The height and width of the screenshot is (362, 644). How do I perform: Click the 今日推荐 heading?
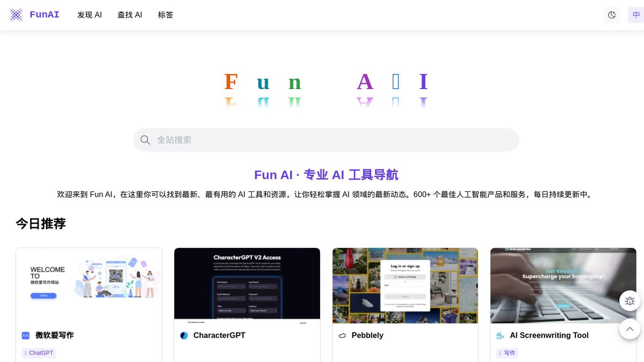coord(41,224)
